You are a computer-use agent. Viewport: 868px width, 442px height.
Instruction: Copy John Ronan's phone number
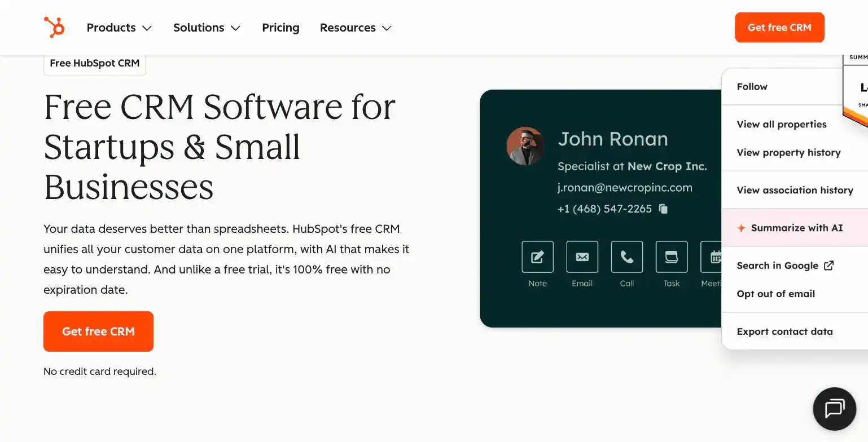(x=663, y=209)
